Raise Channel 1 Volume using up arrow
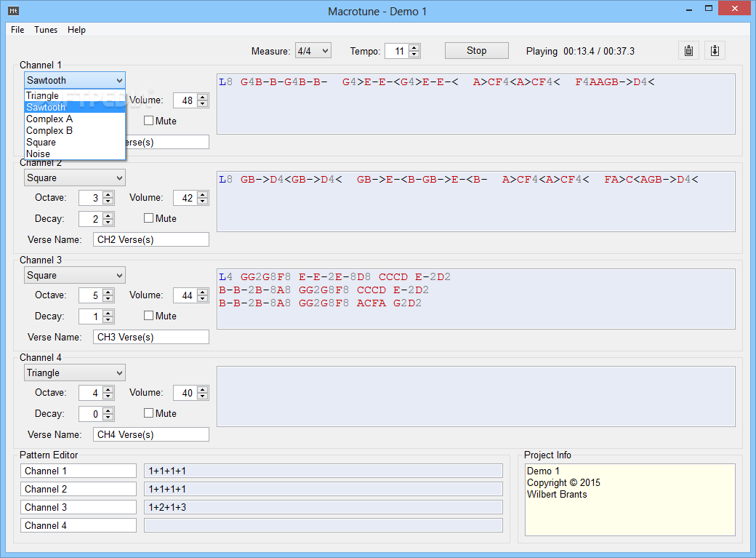The width and height of the screenshot is (756, 558). pyautogui.click(x=203, y=97)
